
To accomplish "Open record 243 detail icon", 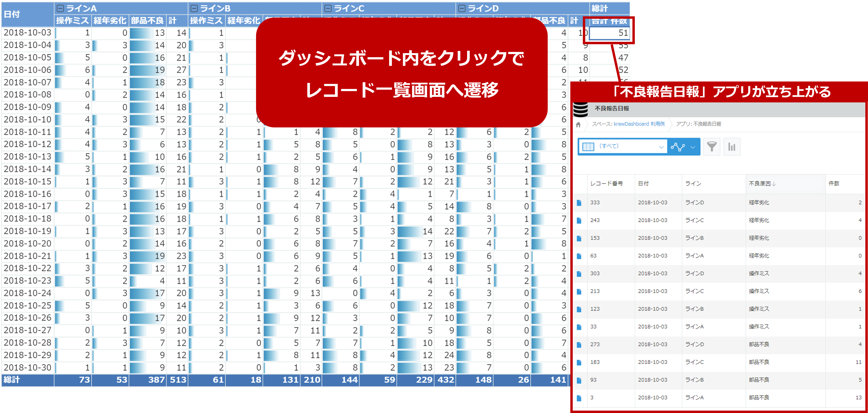I will 579,220.
